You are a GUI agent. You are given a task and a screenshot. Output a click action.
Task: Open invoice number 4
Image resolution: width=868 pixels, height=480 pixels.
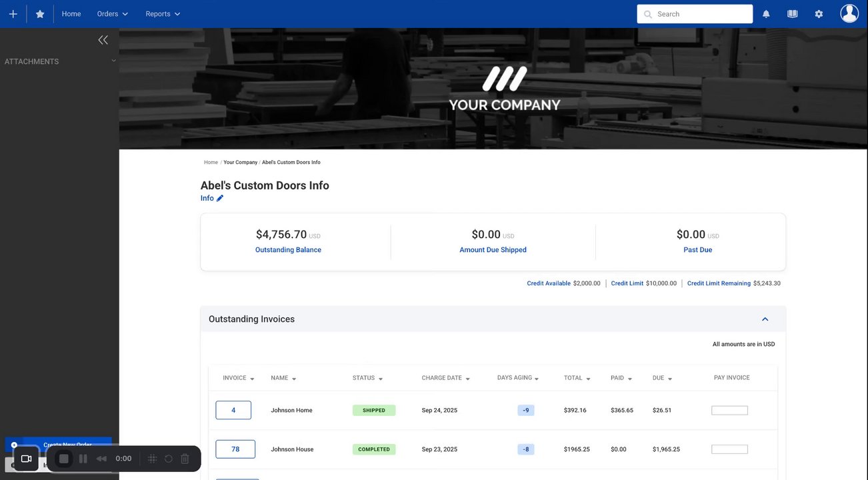pyautogui.click(x=233, y=410)
